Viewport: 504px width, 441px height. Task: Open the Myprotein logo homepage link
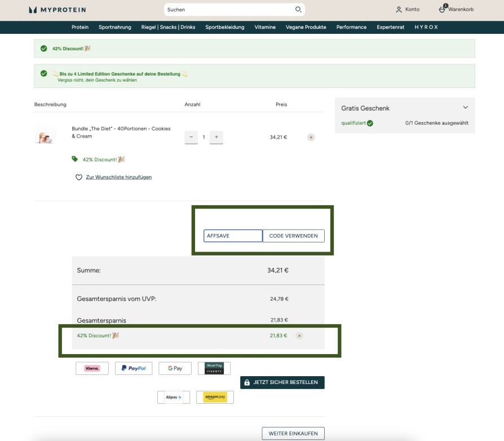[57, 10]
